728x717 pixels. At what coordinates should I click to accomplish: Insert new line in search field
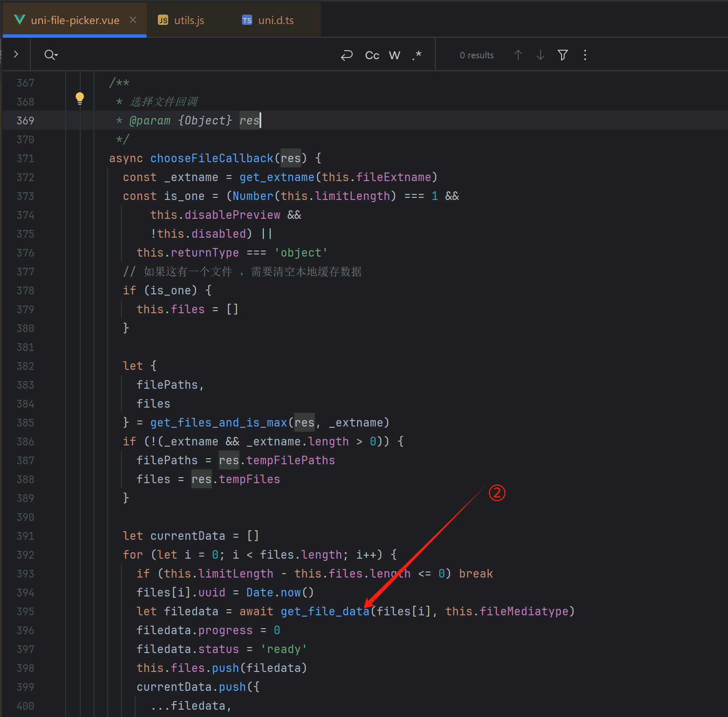(x=347, y=55)
